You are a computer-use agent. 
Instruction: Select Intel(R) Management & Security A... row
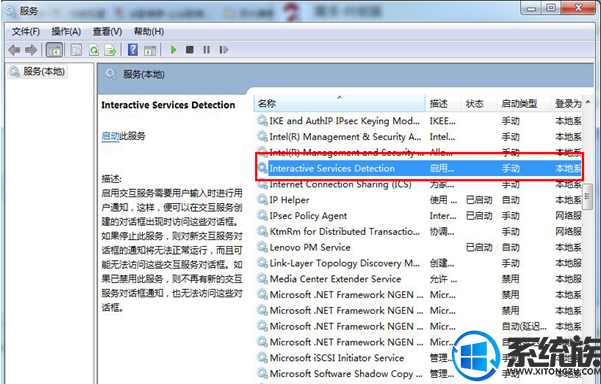(x=419, y=136)
